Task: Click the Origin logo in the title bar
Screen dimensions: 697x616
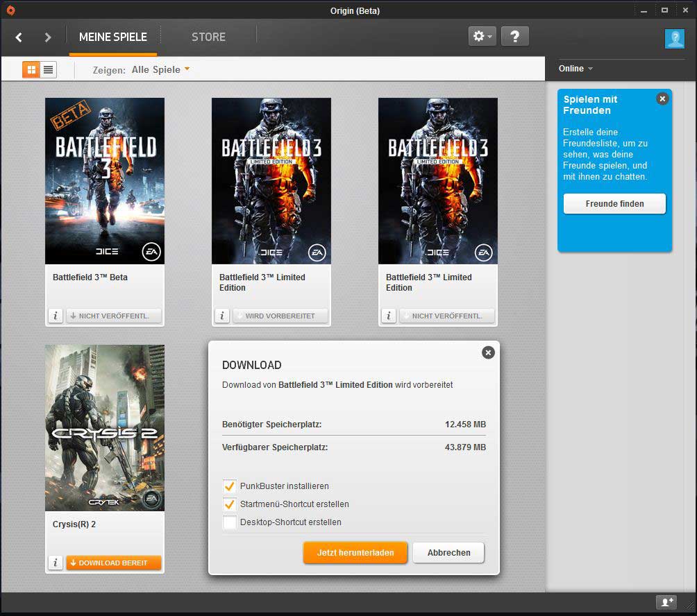Action: click(x=10, y=10)
